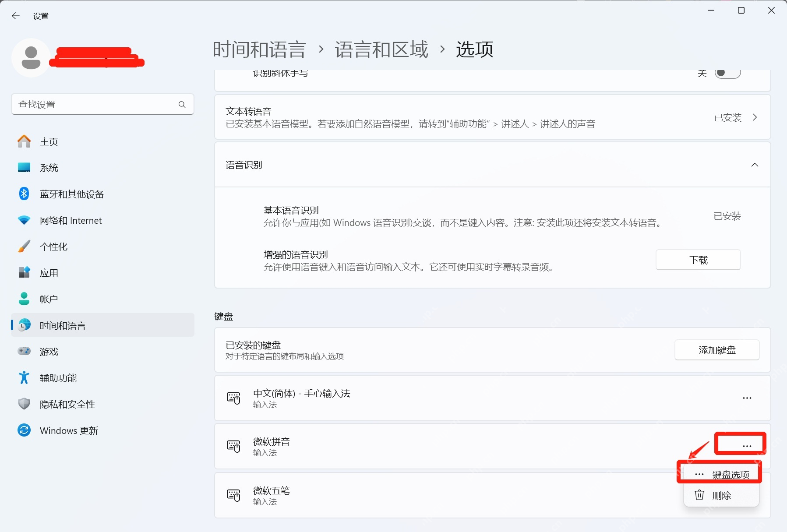Open 游戏 gamepad icon
This screenshot has height=532, width=787.
(x=24, y=351)
